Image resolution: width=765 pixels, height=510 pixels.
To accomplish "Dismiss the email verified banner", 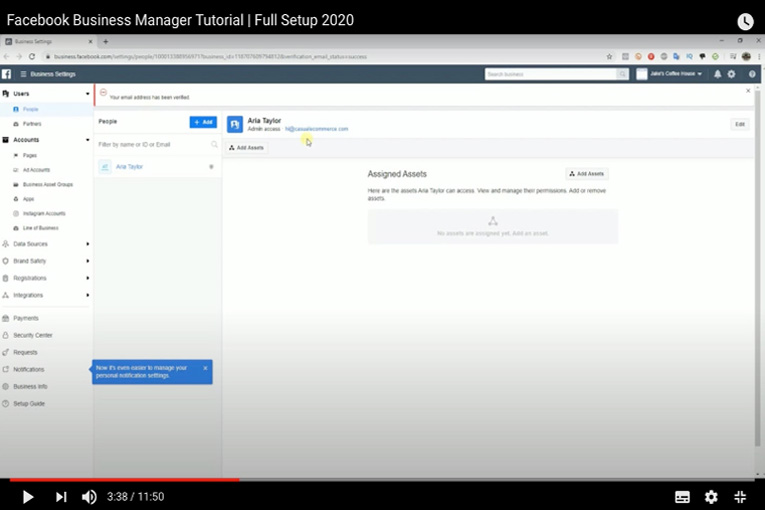I will pos(748,91).
